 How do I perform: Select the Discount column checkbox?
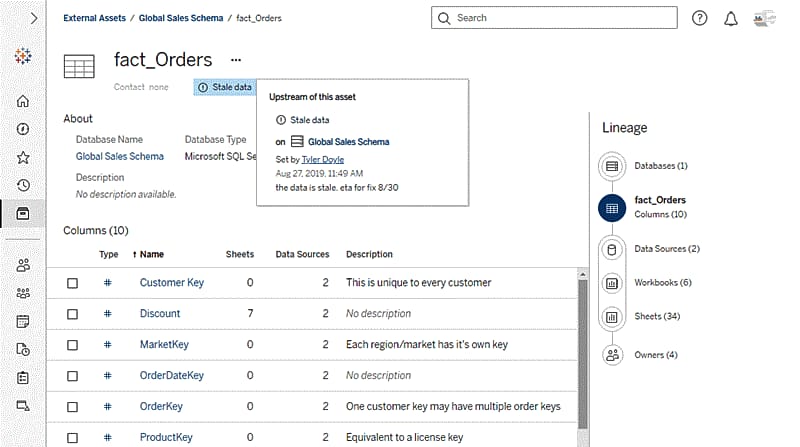[72, 314]
